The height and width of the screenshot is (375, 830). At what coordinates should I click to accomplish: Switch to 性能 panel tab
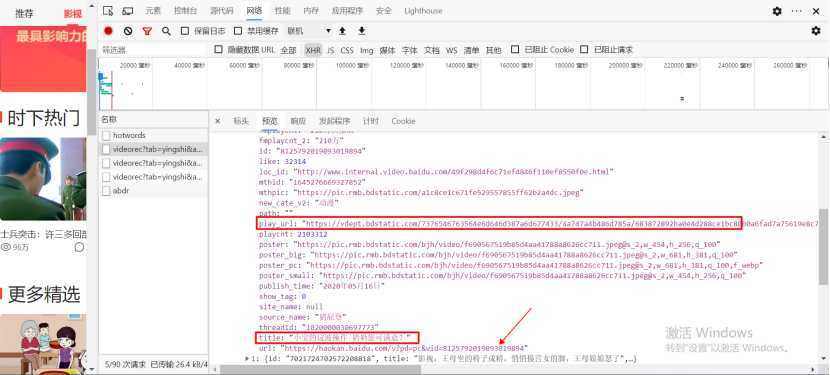(x=282, y=11)
